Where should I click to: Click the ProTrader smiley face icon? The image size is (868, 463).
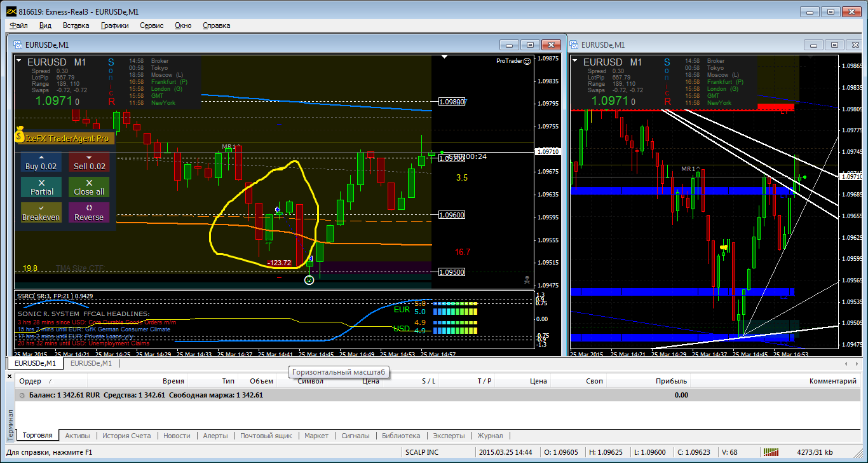click(x=527, y=61)
